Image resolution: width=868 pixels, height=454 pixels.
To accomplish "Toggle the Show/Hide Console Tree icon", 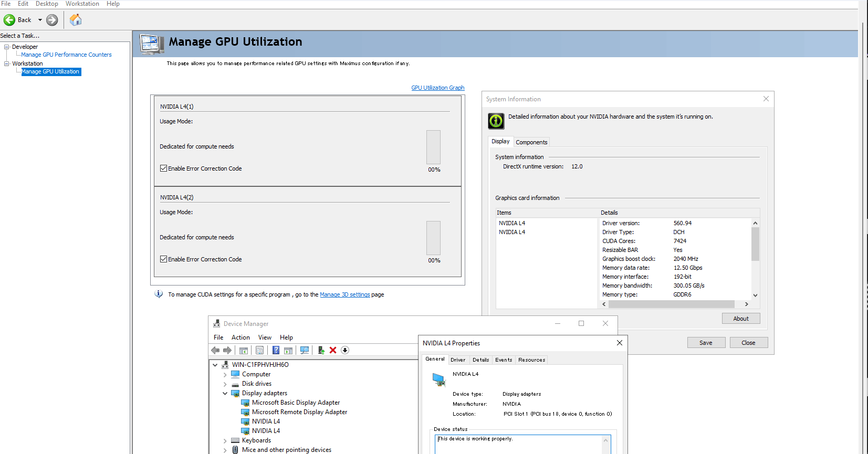I will pos(244,350).
